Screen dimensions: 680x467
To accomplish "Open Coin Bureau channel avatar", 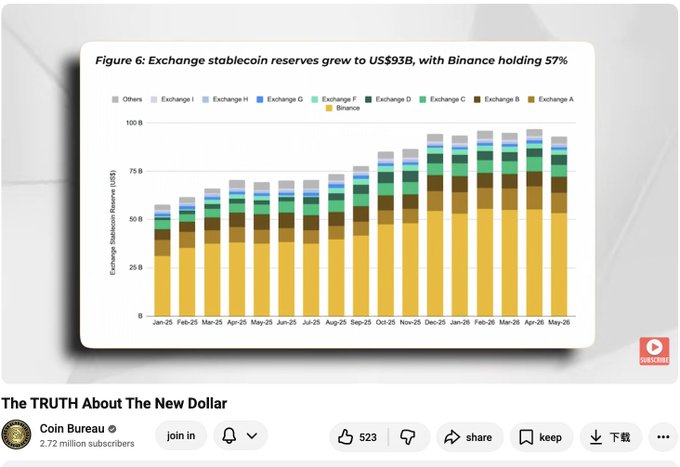I will point(16,434).
